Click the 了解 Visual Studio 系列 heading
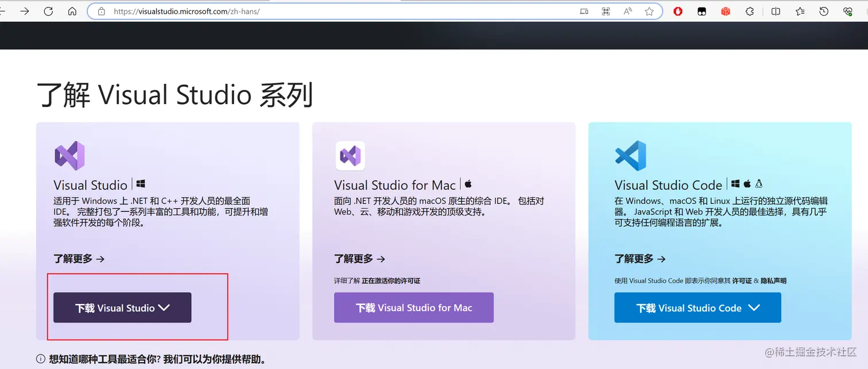This screenshot has height=369, width=868. [x=175, y=94]
